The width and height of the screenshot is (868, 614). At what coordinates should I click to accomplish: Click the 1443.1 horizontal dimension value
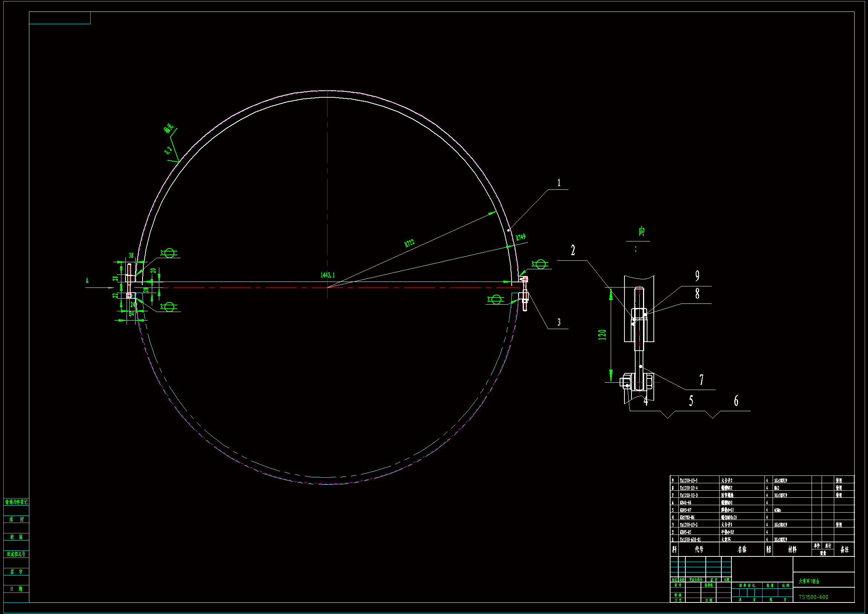327,275
